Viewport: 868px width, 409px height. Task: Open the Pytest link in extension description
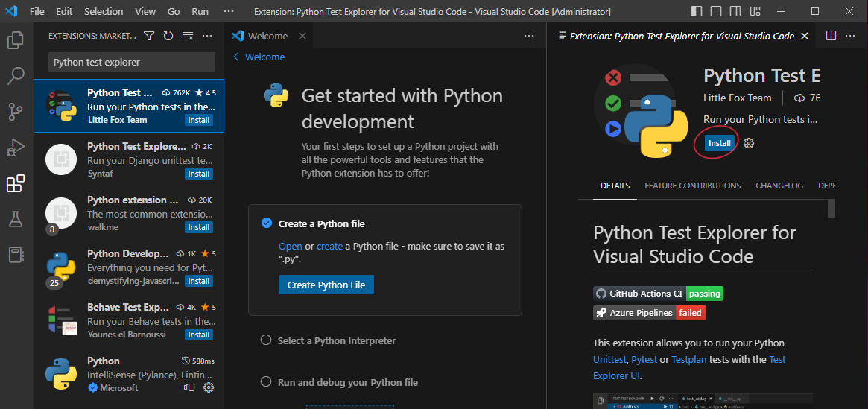click(644, 360)
